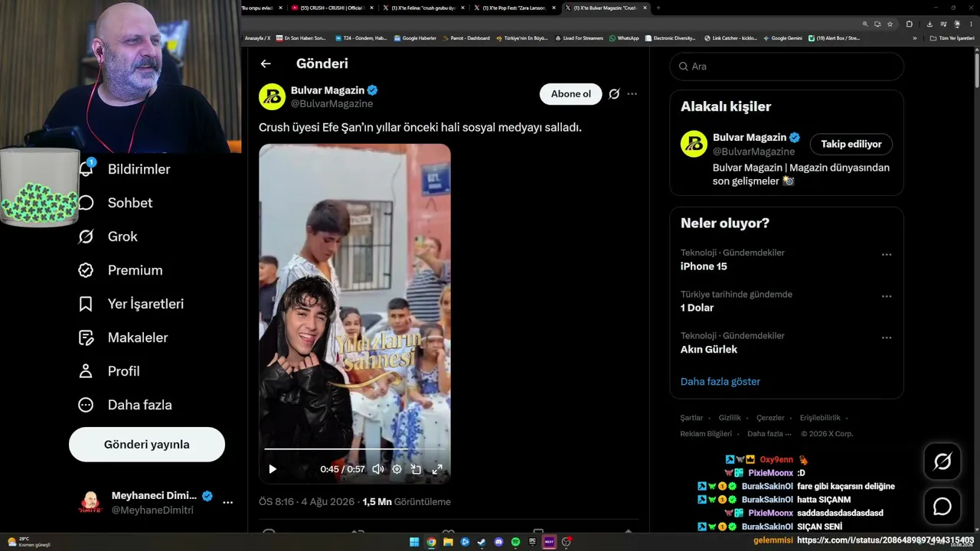Open Discord from the taskbar
The image size is (980, 551).
coord(498,542)
